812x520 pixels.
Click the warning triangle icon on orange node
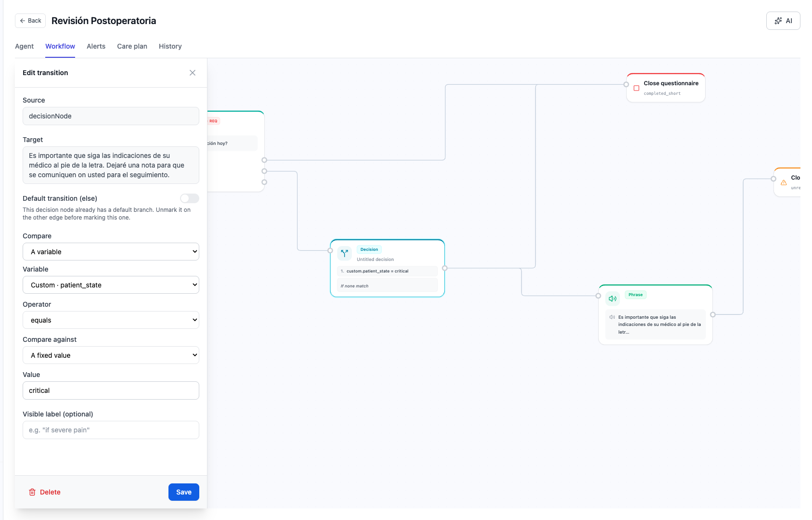pos(784,182)
